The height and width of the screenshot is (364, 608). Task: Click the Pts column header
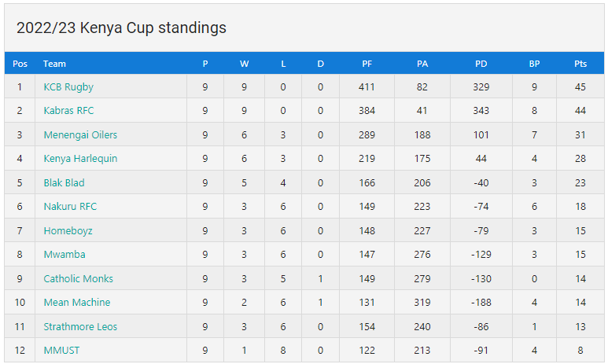point(580,64)
